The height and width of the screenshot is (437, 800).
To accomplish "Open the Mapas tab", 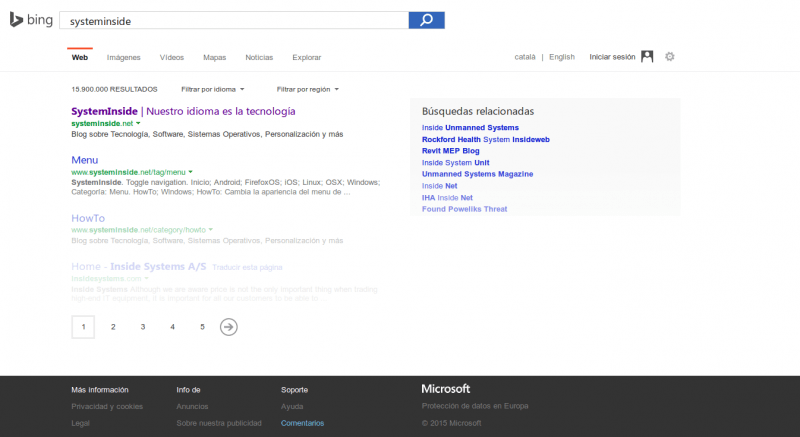I will coord(214,57).
